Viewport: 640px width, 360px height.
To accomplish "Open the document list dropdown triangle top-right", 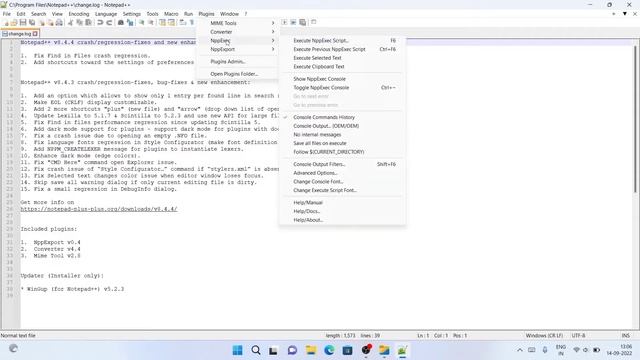I will pyautogui.click(x=624, y=13).
